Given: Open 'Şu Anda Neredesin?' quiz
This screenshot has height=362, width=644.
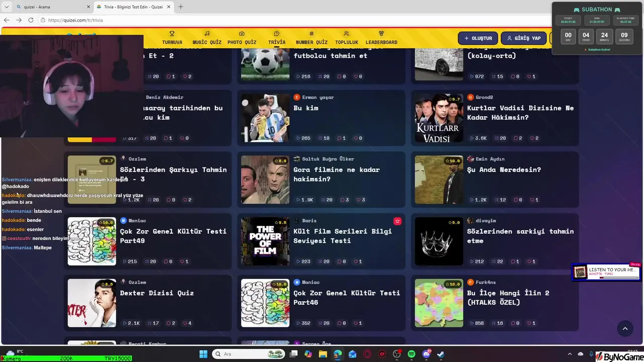Looking at the screenshot, I should tap(504, 169).
